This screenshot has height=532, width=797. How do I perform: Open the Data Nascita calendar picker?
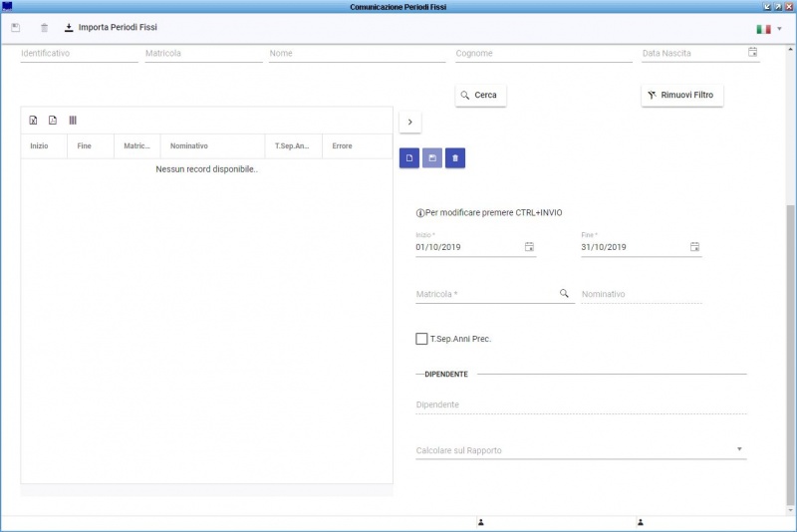click(752, 53)
